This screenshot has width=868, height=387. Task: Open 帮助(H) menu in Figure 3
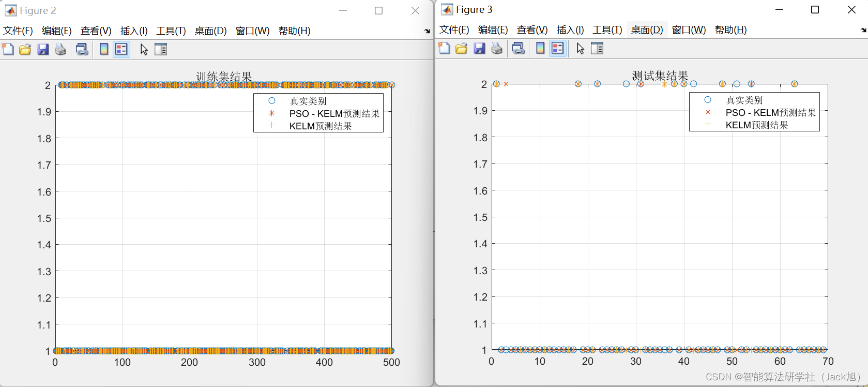[x=730, y=29]
